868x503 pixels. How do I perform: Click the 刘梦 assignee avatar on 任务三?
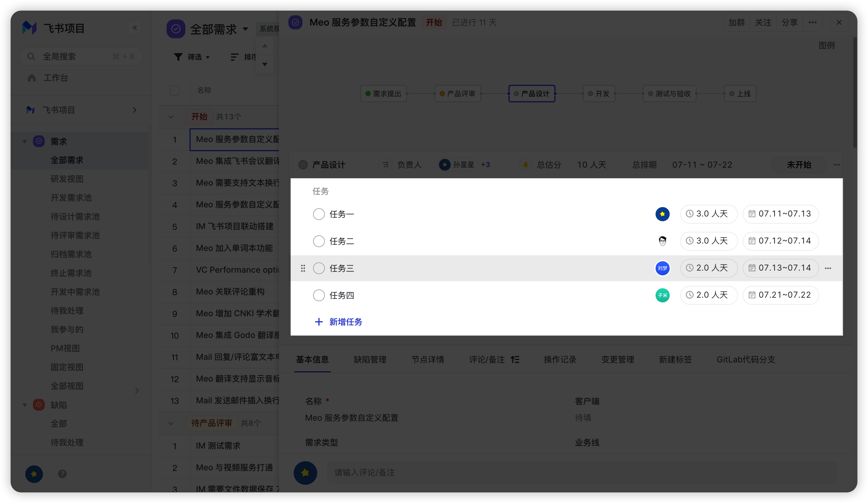662,268
